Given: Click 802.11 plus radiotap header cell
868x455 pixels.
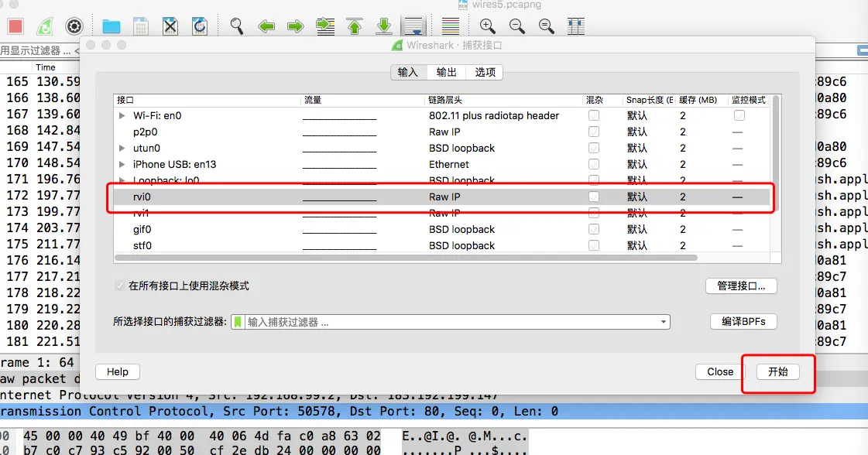Looking at the screenshot, I should coord(494,116).
